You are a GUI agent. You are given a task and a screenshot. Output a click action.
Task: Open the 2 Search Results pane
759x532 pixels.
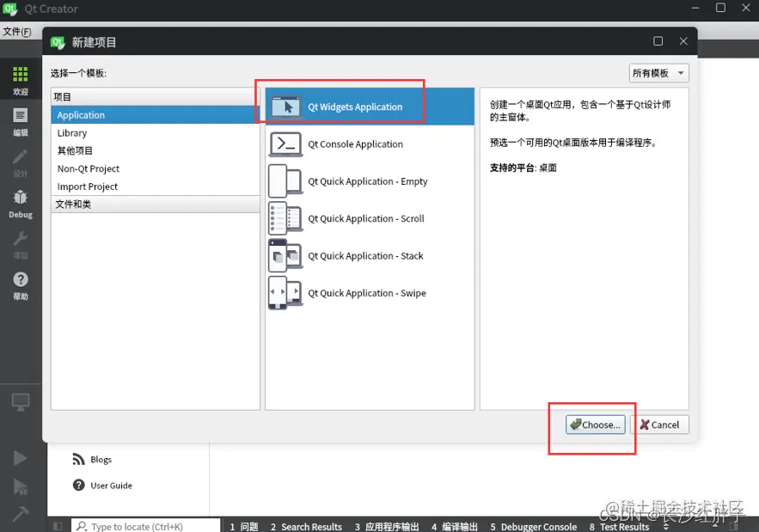click(306, 527)
